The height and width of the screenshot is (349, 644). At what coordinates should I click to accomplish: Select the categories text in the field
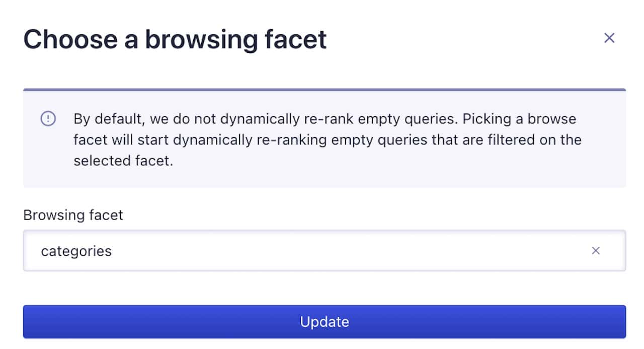click(x=76, y=251)
